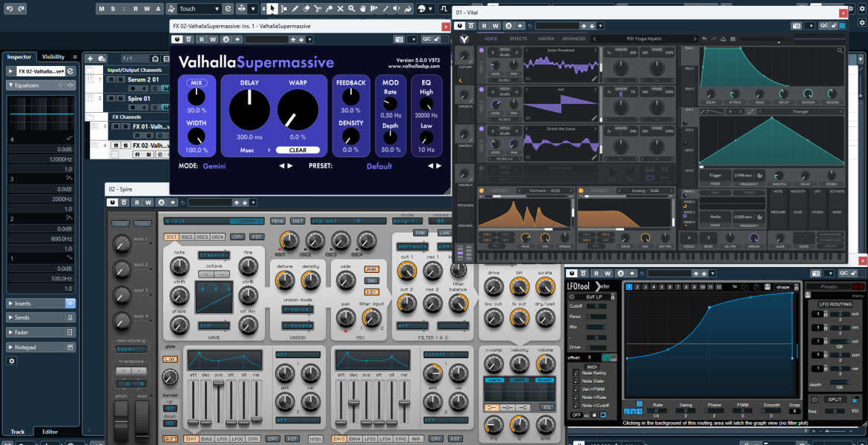Click the Gemini mode name in Valhalla
This screenshot has height=445, width=868.
tap(214, 165)
